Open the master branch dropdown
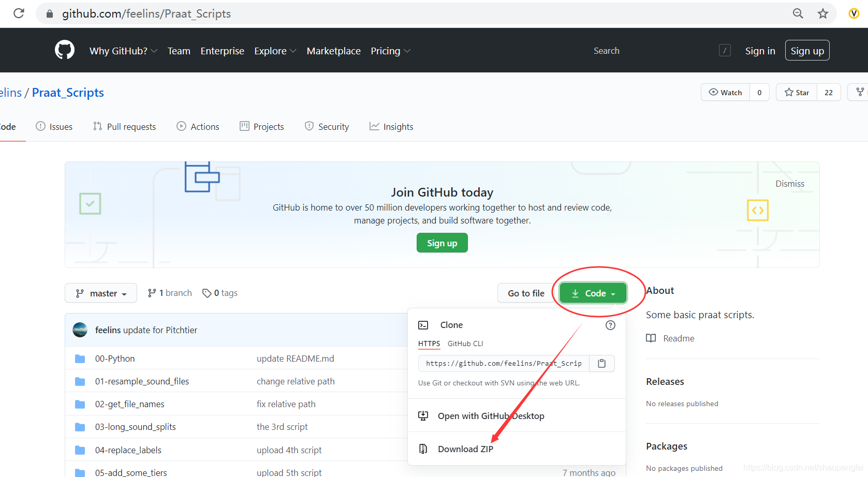The width and height of the screenshot is (868, 477). [x=101, y=293]
